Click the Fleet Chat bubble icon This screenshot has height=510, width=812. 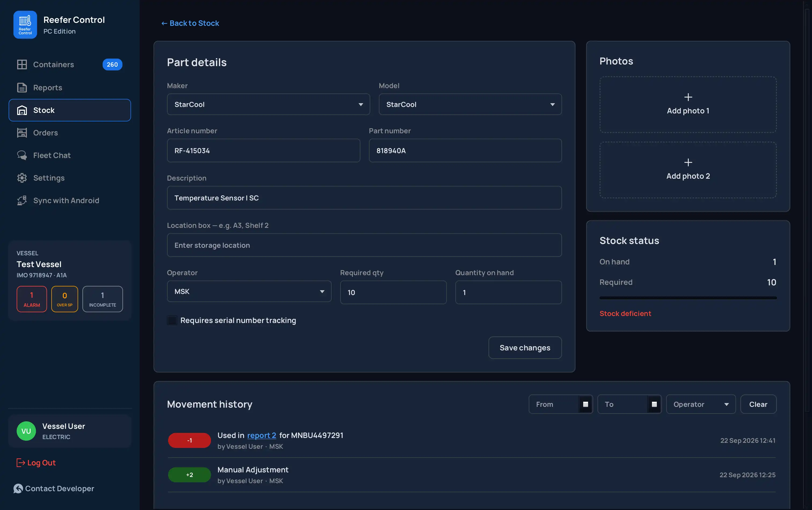point(22,156)
